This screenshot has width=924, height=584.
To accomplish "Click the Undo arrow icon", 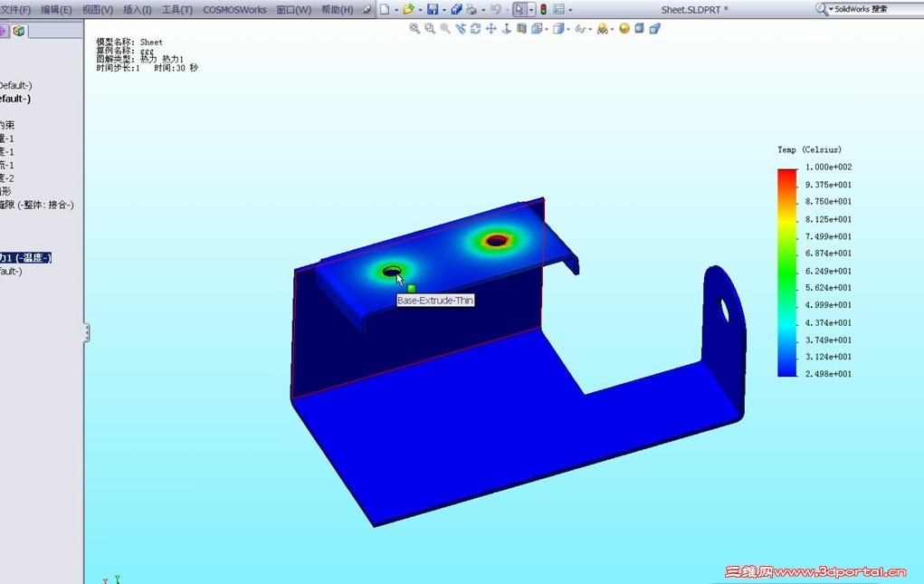I will (x=496, y=9).
